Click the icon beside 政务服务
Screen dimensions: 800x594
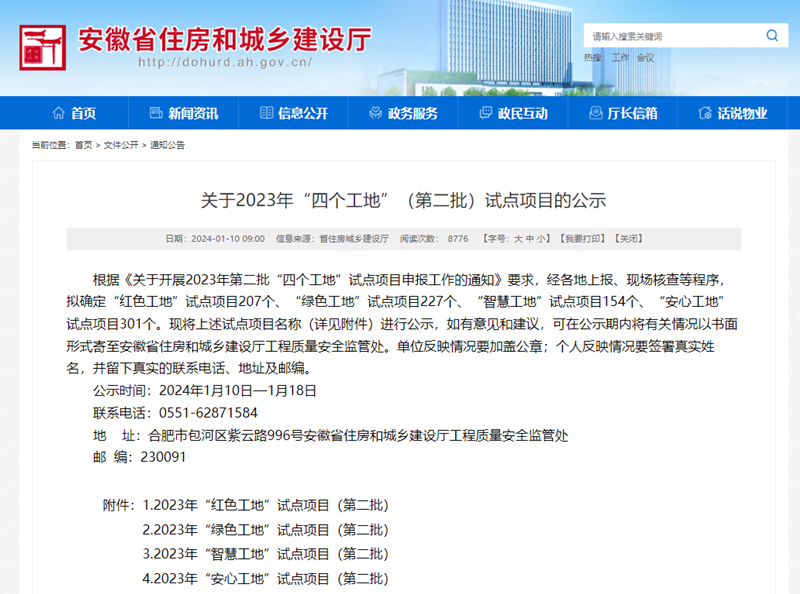pyautogui.click(x=375, y=113)
